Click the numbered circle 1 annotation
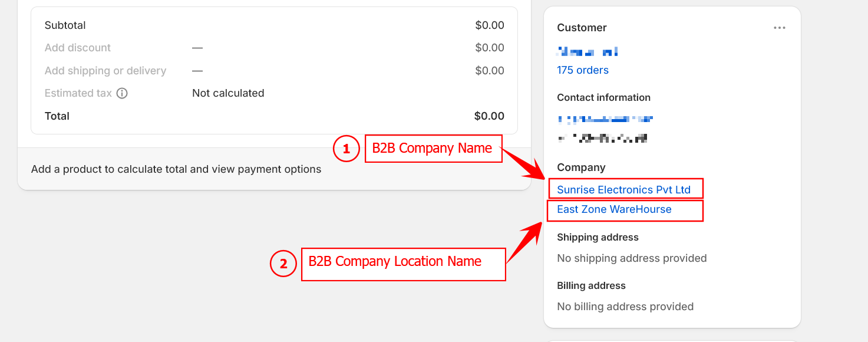Screen dimensions: 868x342 [x=346, y=149]
